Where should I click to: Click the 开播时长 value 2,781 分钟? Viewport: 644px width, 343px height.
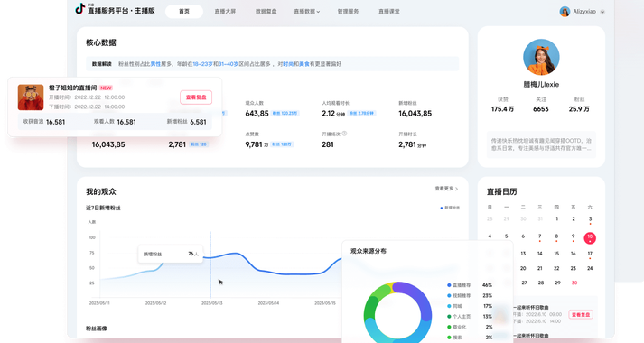413,144
